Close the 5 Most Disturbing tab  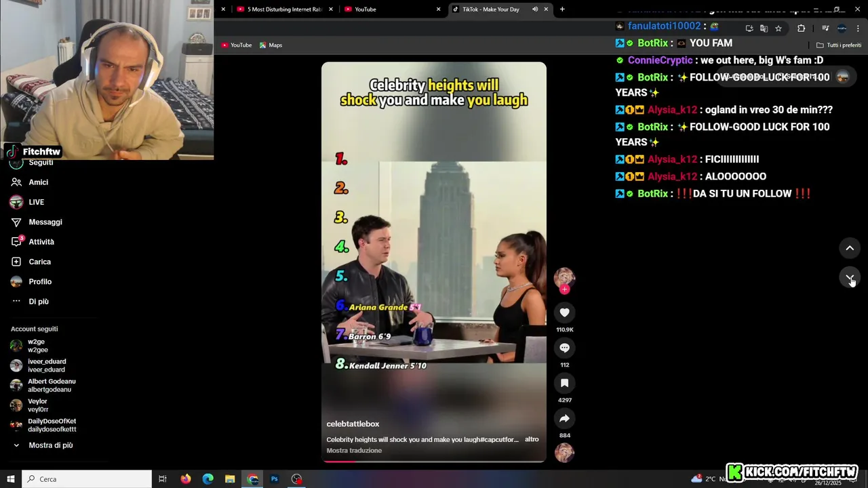[x=331, y=9]
